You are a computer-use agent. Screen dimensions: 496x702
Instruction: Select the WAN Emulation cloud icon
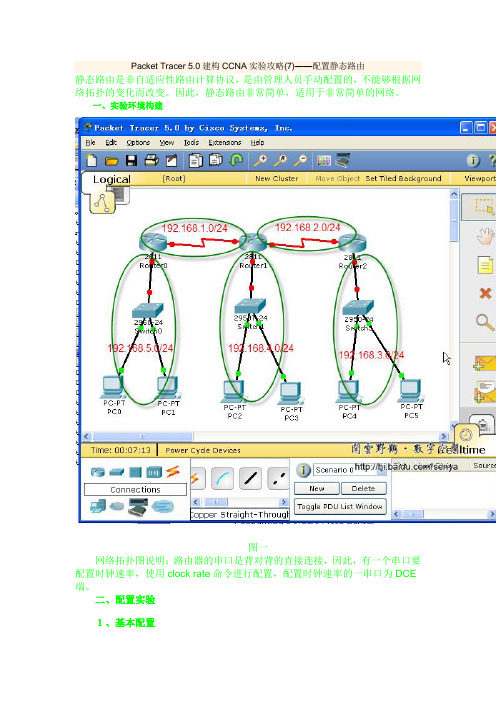tap(117, 506)
